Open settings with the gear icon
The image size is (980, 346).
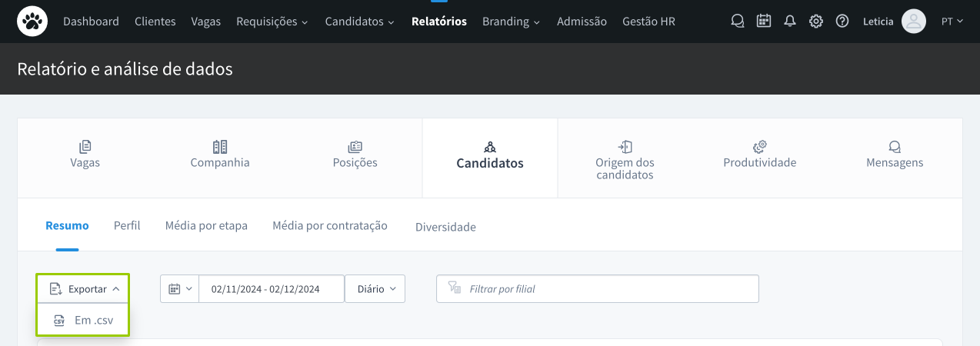(x=816, y=22)
